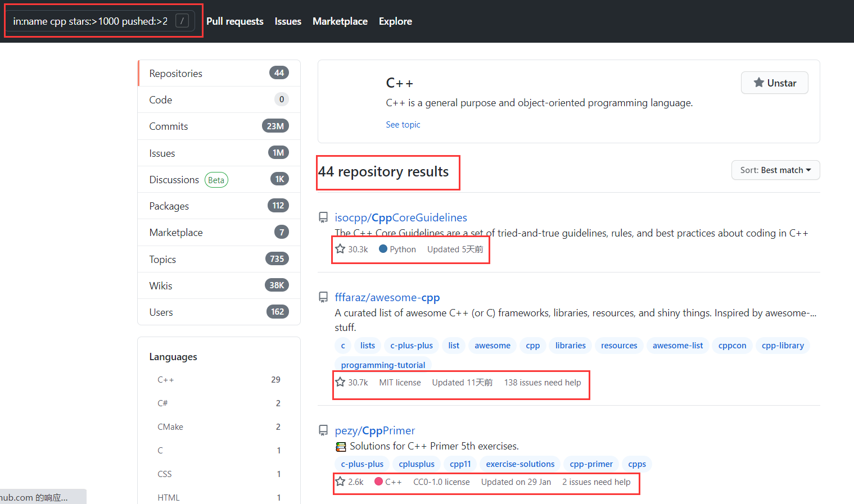This screenshot has width=854, height=504.
Task: Filter results by C# language
Action: (164, 403)
